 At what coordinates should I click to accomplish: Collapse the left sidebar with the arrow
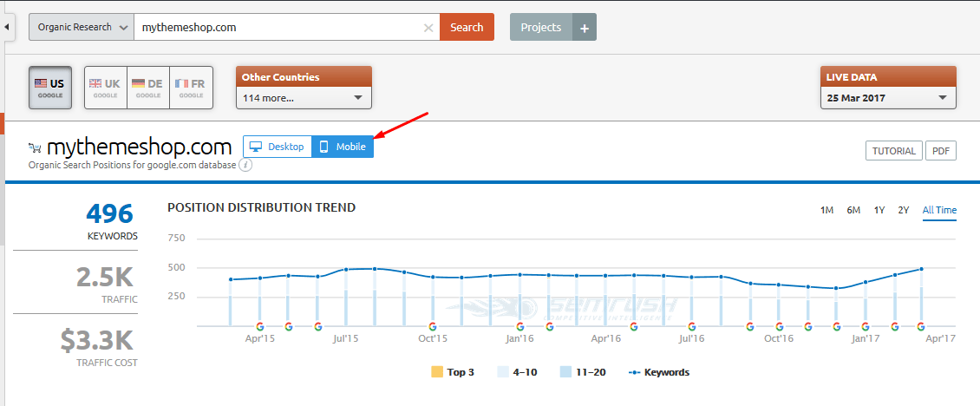pyautogui.click(x=7, y=28)
